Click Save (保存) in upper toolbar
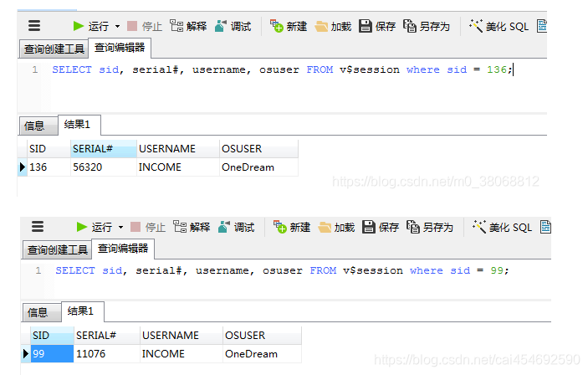 [377, 26]
